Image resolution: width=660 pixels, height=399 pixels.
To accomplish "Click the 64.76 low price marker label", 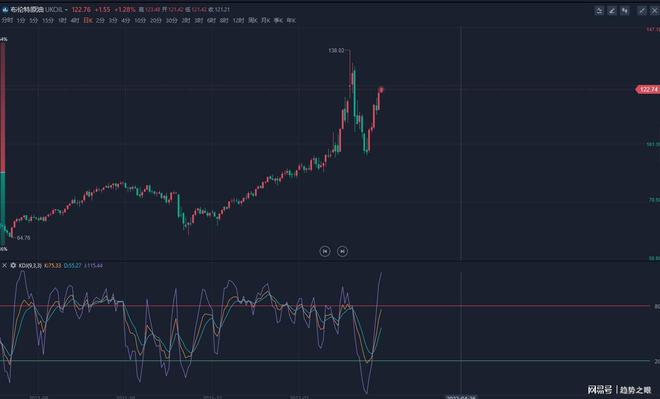I will (x=24, y=238).
